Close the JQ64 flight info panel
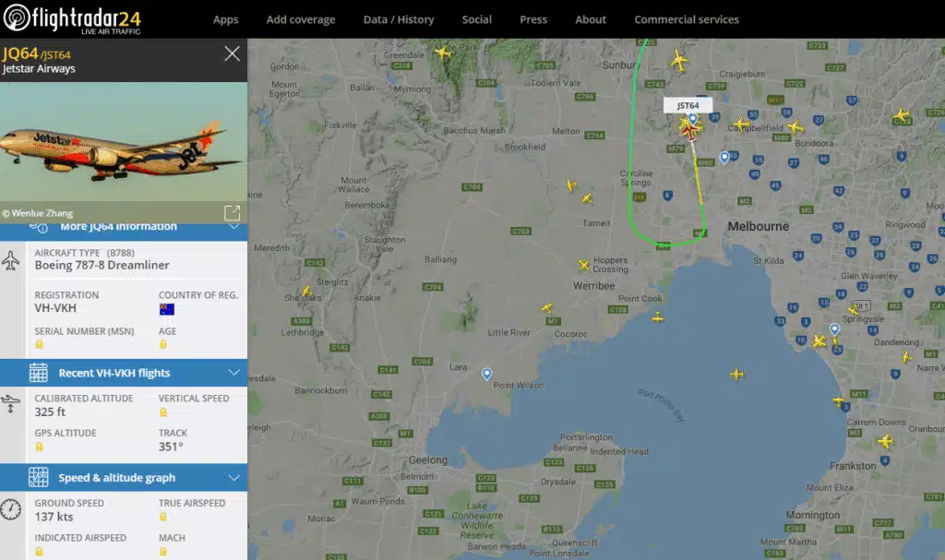 tap(232, 53)
